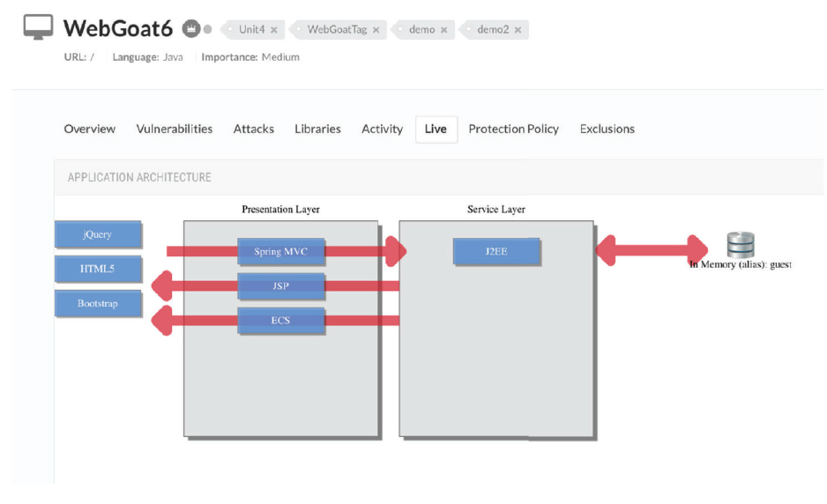
Task: Click the badge icon beside WebGoat6
Action: click(190, 28)
